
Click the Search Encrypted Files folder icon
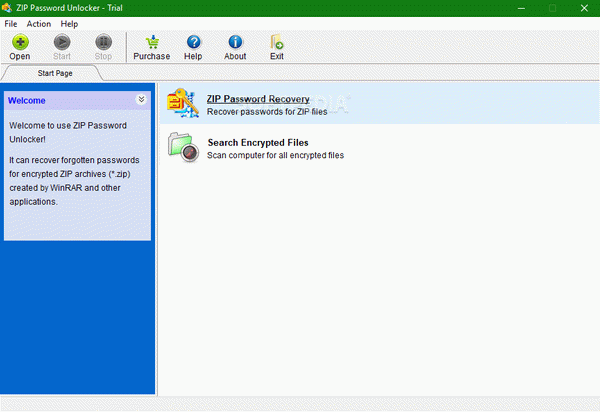[x=183, y=147]
